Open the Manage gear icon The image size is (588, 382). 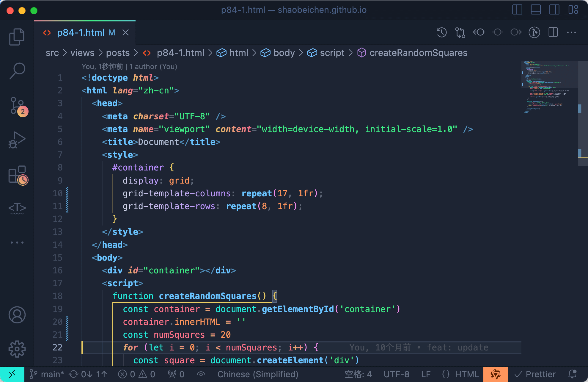(x=17, y=349)
